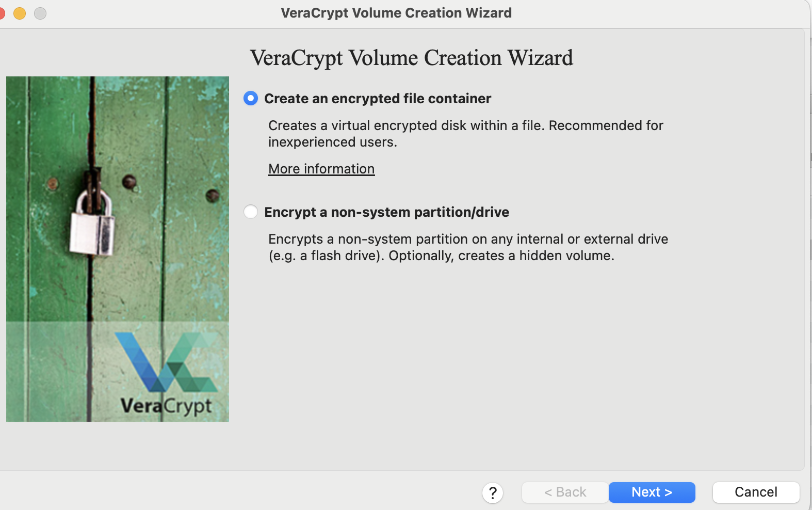Open the More information link
812x510 pixels.
pos(321,169)
